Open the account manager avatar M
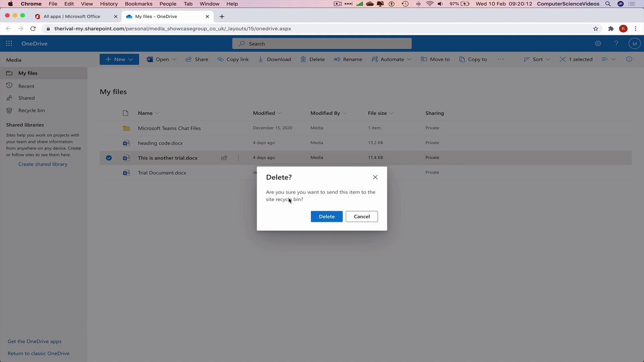Screen dimensions: 644x362 click(x=634, y=44)
